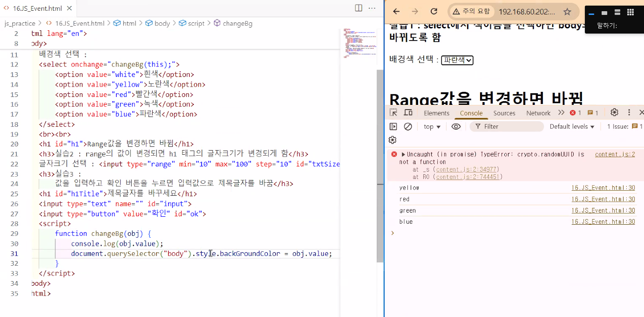The image size is (644, 317).
Task: Click the red error count badge
Action: 576,113
